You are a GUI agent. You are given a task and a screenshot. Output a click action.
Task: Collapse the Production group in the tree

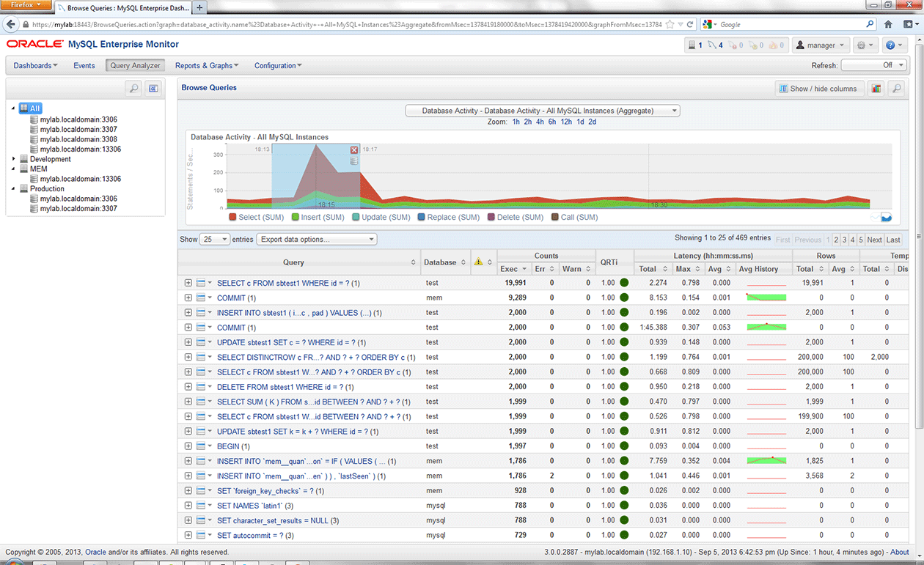coord(13,189)
